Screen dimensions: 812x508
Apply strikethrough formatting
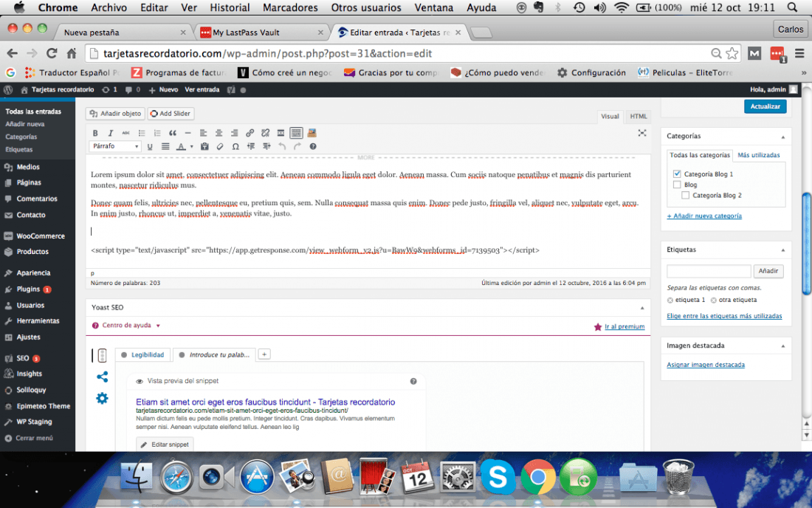click(125, 133)
